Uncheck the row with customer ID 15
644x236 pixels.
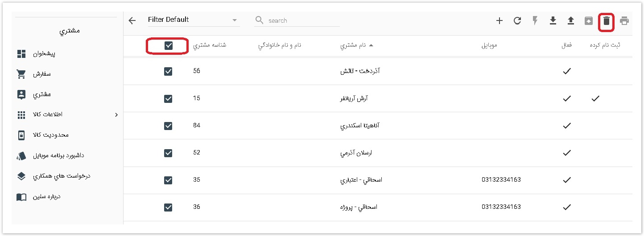click(168, 98)
